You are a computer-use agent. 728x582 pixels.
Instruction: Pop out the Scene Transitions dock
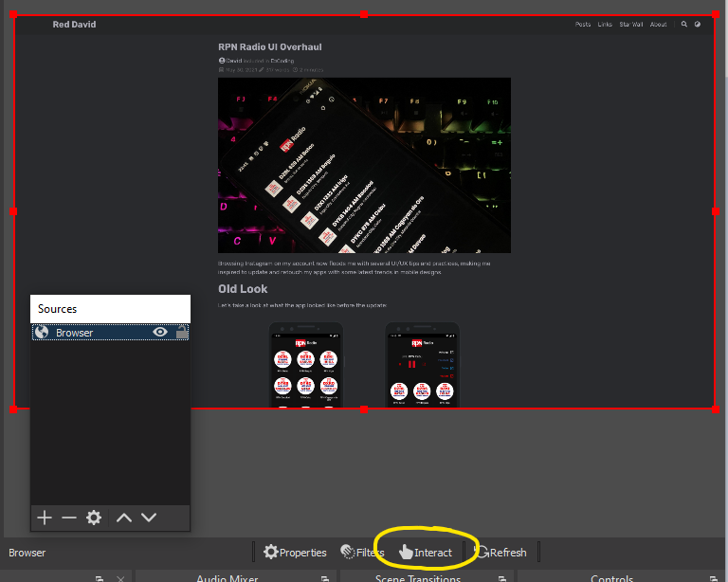tap(501, 579)
